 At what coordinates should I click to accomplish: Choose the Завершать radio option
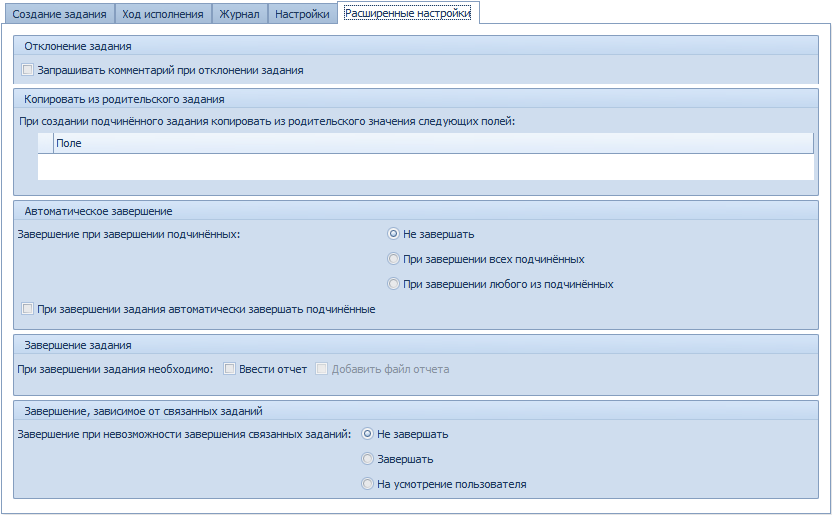[x=368, y=459]
